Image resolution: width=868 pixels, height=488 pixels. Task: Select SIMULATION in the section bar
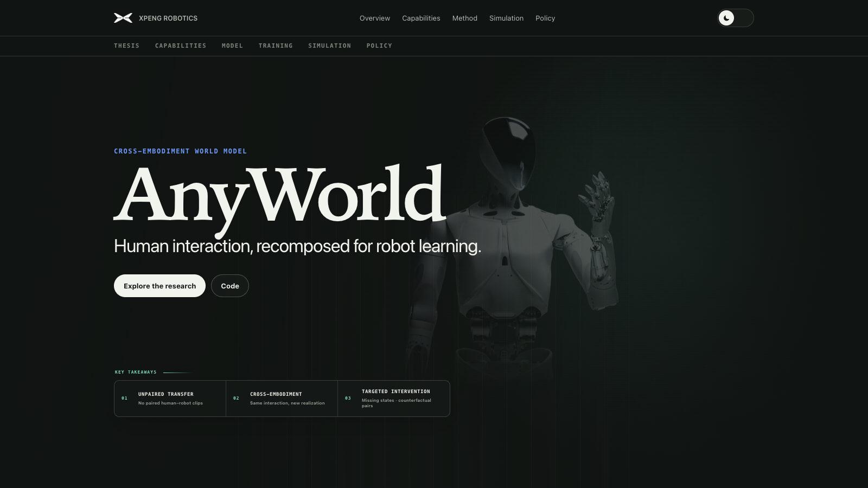tap(329, 46)
